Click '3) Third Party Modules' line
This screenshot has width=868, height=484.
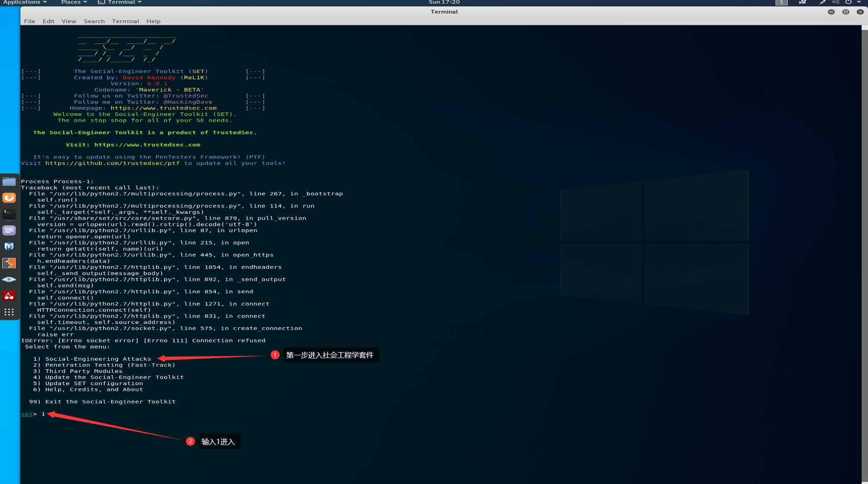78,371
